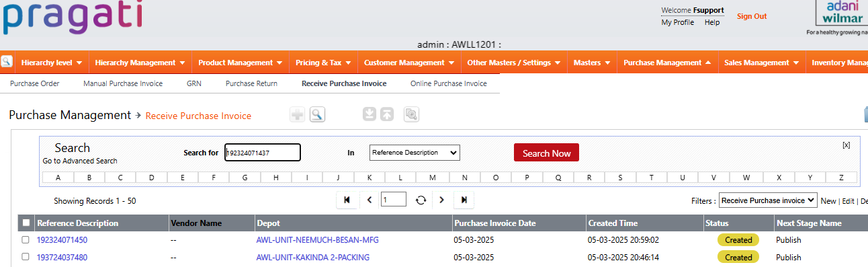Click the Pragati logo
Viewport: 868px width, 267px height.
[x=73, y=17]
